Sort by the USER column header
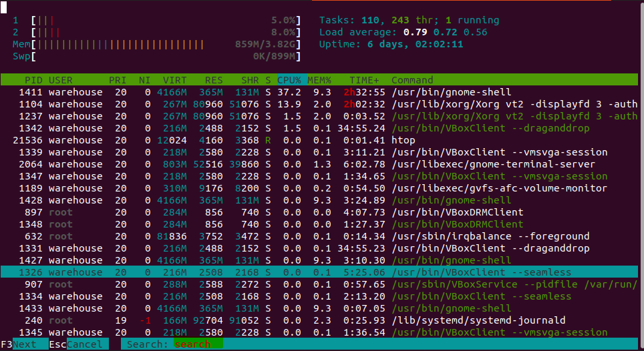 tap(60, 80)
